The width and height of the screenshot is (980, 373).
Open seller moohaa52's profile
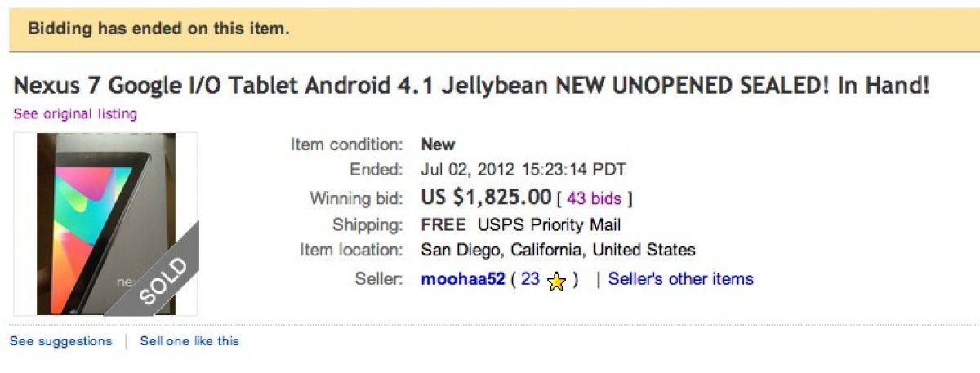click(x=461, y=279)
